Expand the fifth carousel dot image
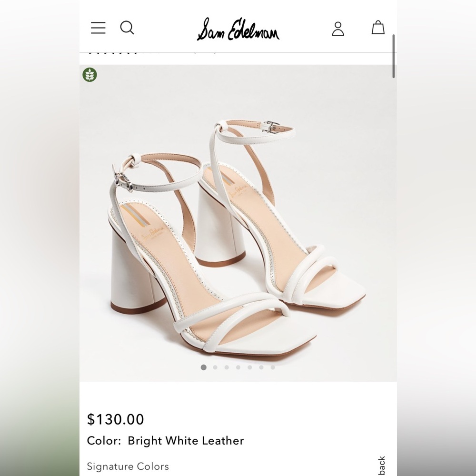Viewport: 476px width, 476px height. 249,367
